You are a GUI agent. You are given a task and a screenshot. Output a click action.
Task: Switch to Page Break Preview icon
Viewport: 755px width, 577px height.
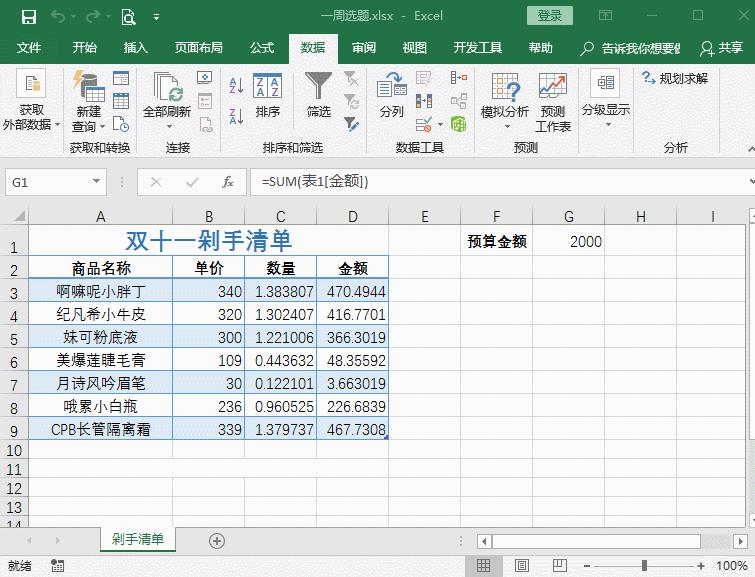560,565
